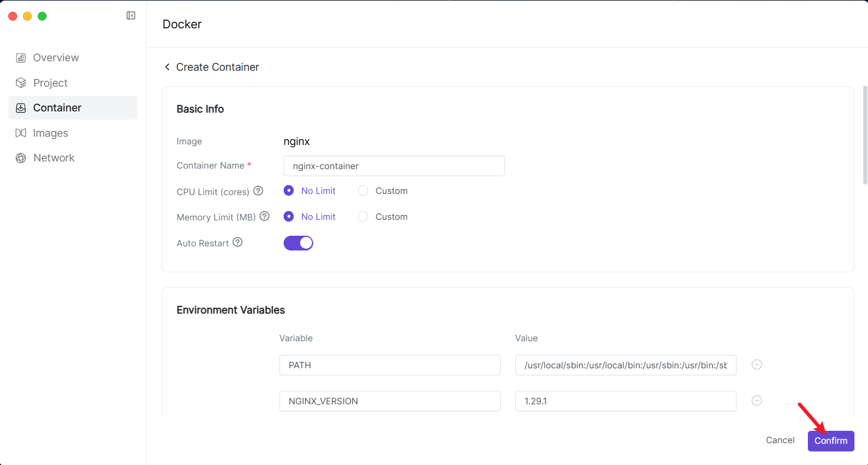Viewport: 868px width, 465px height.
Task: Select Custom for Memory Limit
Action: (363, 217)
